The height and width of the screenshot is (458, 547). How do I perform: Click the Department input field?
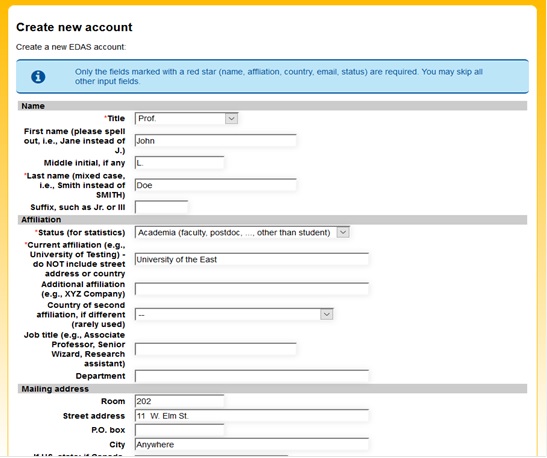(x=252, y=376)
